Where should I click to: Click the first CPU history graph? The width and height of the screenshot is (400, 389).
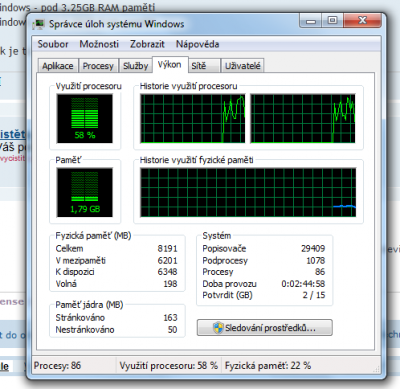pos(193,118)
